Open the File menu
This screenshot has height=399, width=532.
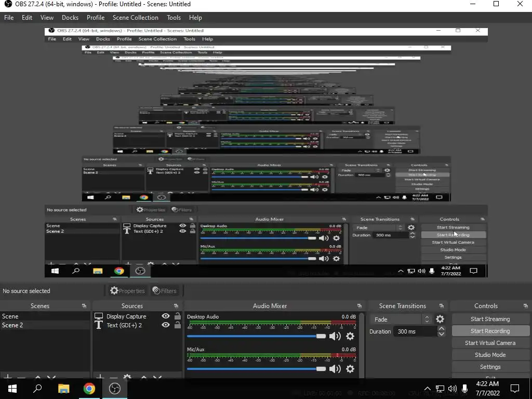[x=9, y=18]
